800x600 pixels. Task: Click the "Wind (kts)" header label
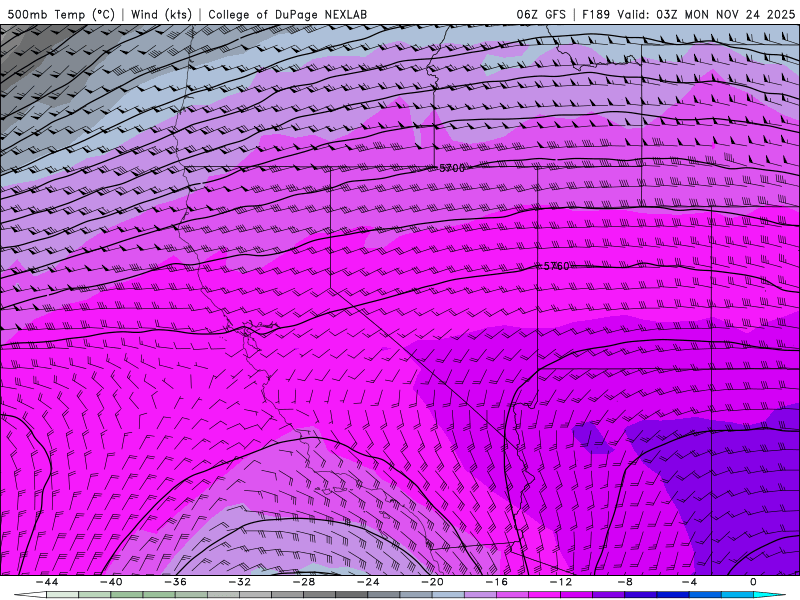(161, 14)
